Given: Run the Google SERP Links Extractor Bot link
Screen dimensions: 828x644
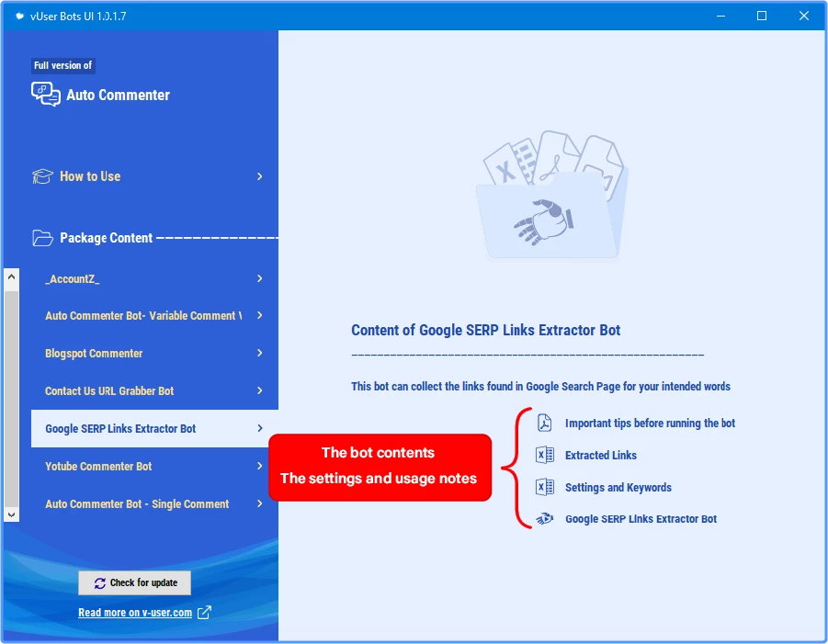Looking at the screenshot, I should click(641, 519).
